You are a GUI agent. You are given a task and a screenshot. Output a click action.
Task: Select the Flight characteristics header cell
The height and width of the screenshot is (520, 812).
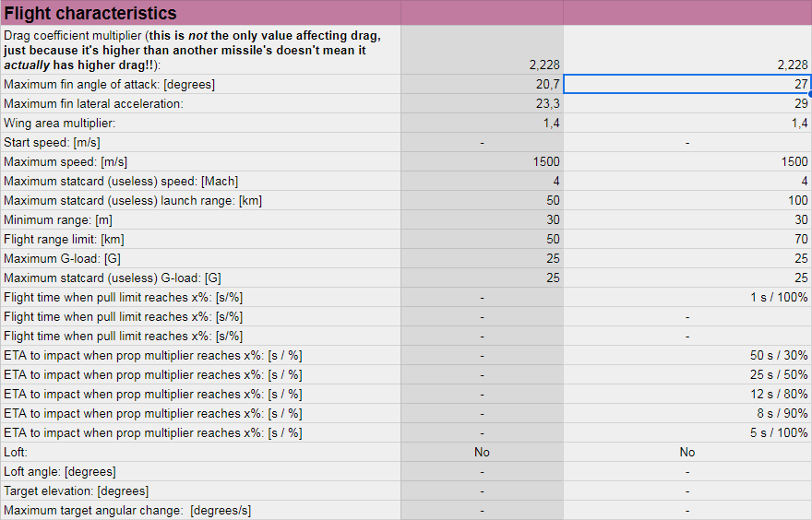[x=201, y=12]
